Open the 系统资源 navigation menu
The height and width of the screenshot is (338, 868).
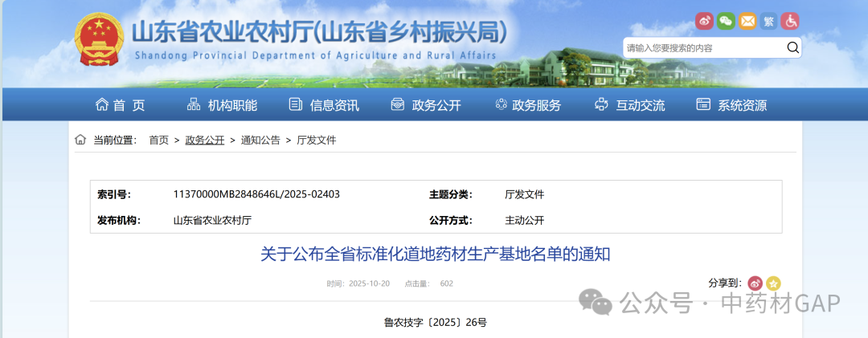(x=732, y=105)
